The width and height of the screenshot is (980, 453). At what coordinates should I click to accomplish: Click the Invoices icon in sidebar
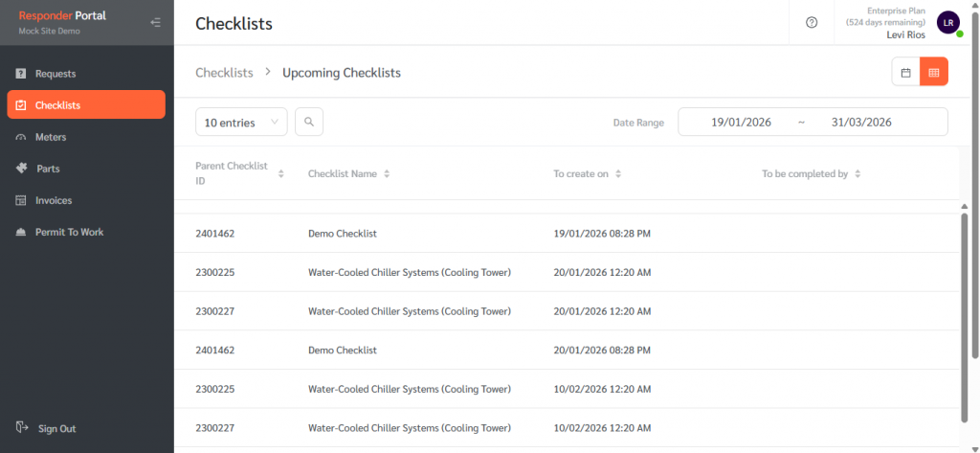[x=21, y=200]
